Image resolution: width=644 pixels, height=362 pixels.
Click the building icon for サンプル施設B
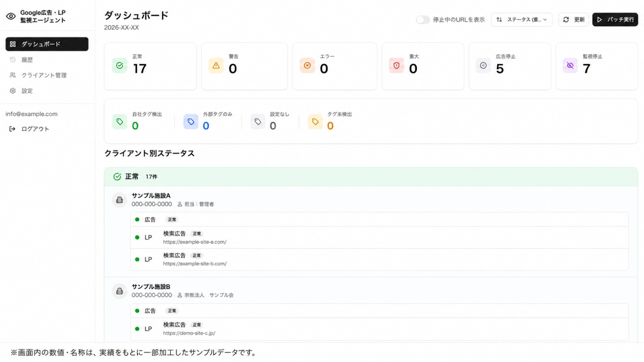click(x=120, y=291)
